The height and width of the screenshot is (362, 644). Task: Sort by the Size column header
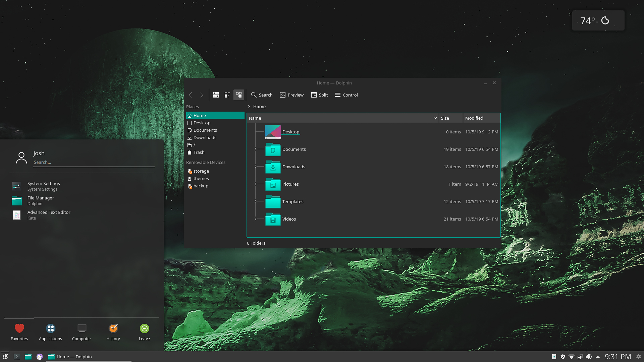(x=451, y=118)
